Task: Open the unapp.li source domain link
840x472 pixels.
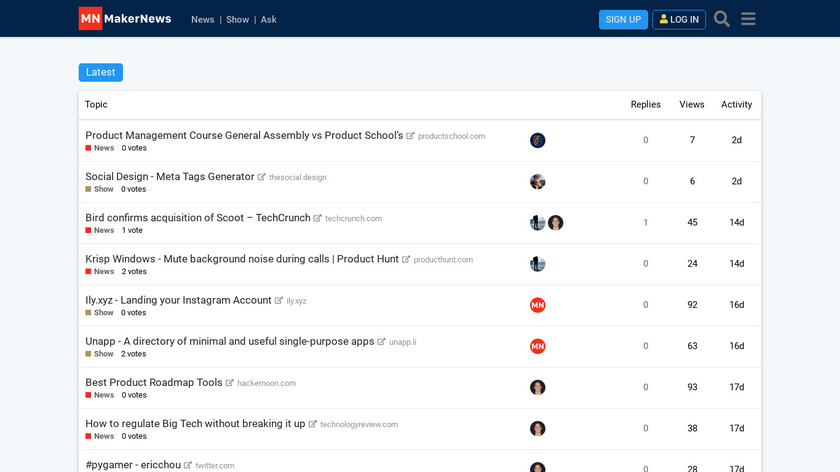Action: (x=403, y=342)
